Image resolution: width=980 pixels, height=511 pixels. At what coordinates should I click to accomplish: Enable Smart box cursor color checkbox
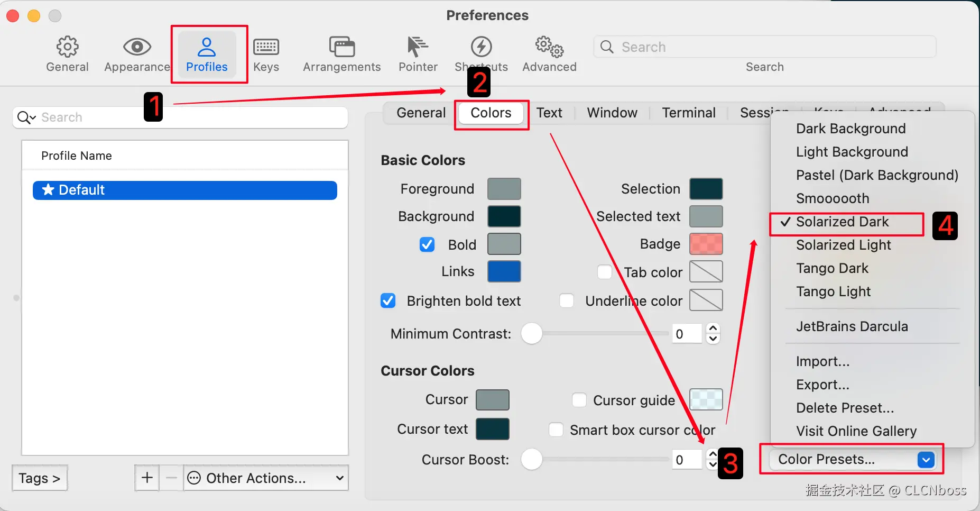[556, 430]
